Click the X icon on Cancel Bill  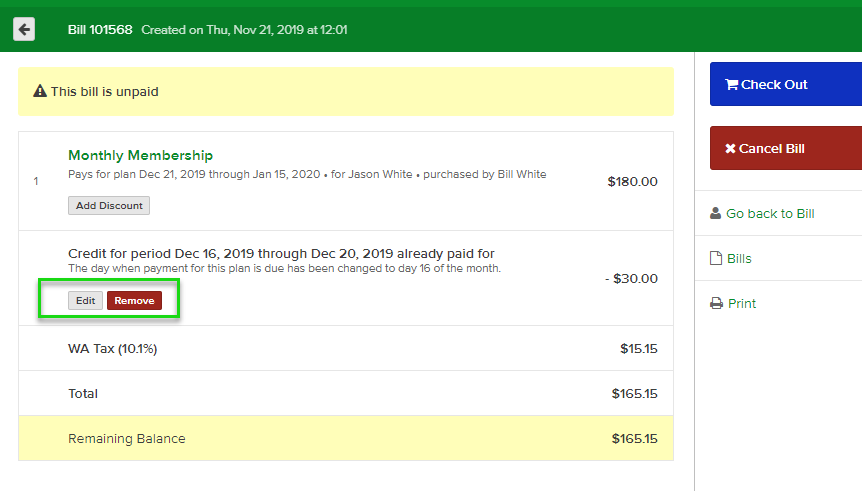730,149
